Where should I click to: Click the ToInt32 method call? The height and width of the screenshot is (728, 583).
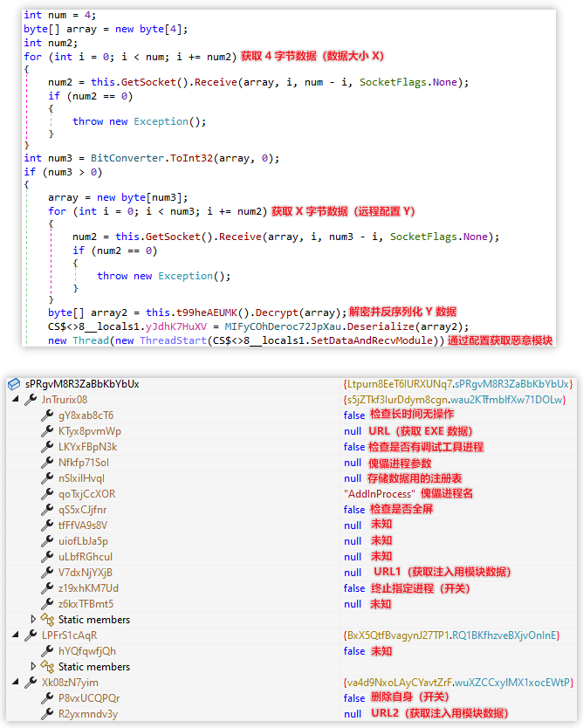191,158
